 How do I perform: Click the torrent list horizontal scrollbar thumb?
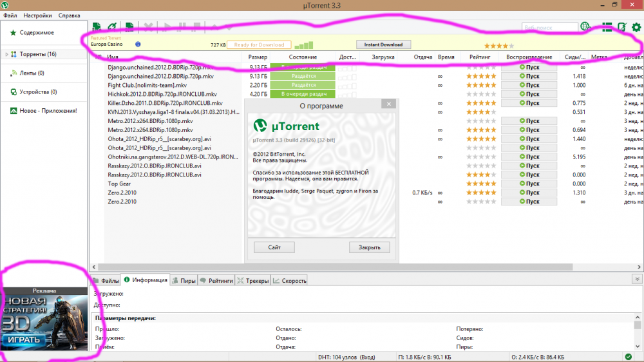pyautogui.click(x=335, y=267)
